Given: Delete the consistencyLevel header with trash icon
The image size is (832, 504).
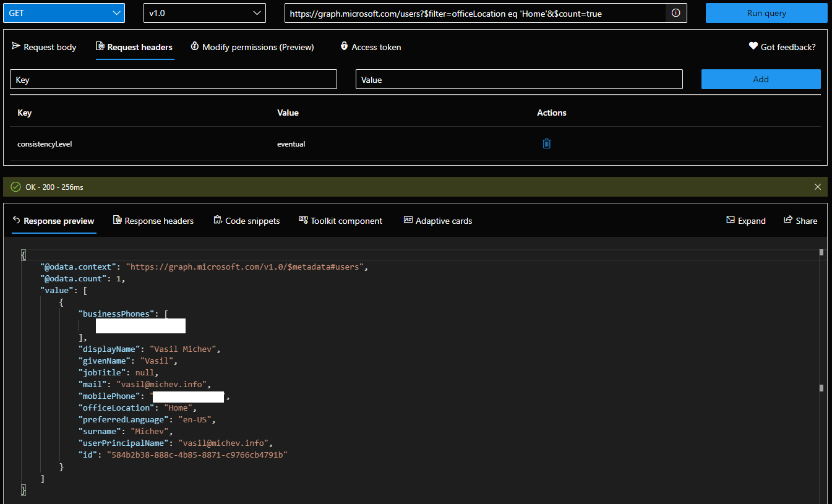Looking at the screenshot, I should tap(547, 143).
